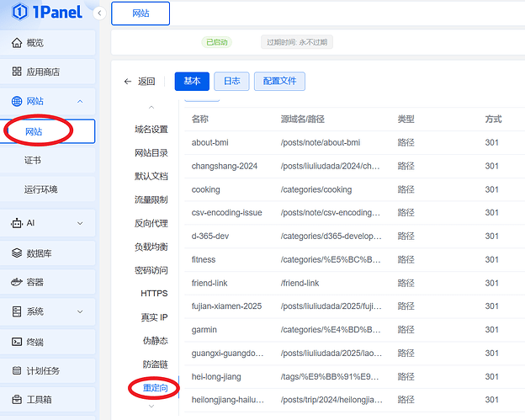The width and height of the screenshot is (525, 420).
Task: Open the 概览 overview icon
Action: 17,43
